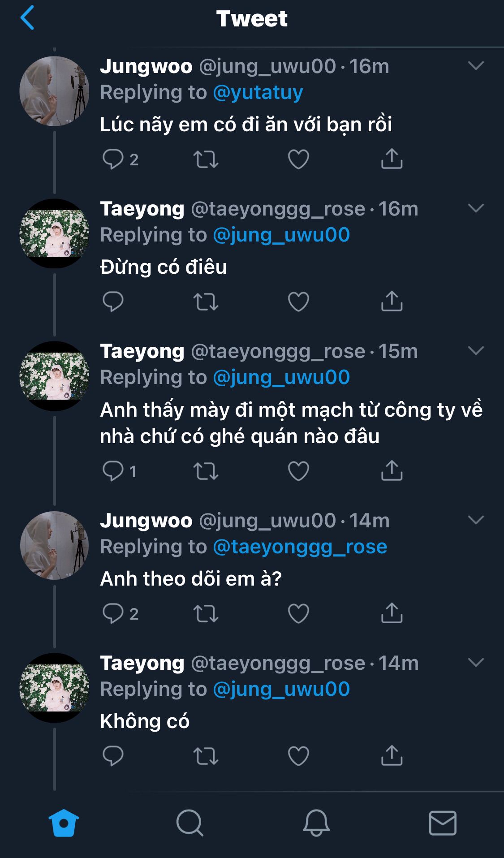Image resolution: width=504 pixels, height=858 pixels.
Task: Retweet Taeyong's 'Đừng có điêu' tweet
Action: [206, 302]
